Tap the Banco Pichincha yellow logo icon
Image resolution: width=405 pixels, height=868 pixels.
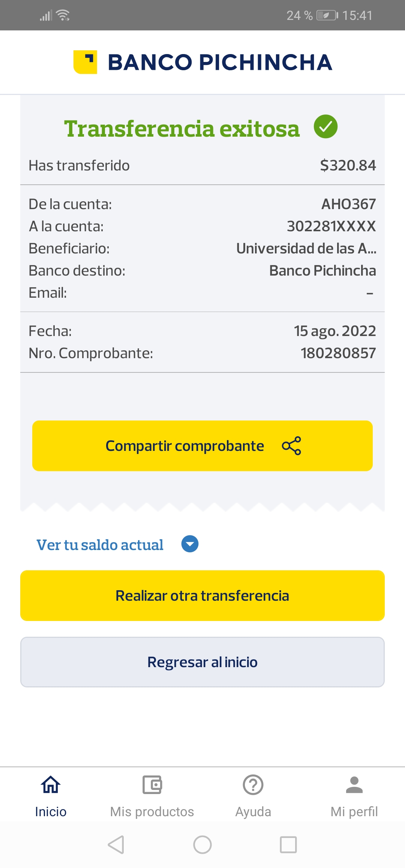click(x=85, y=62)
